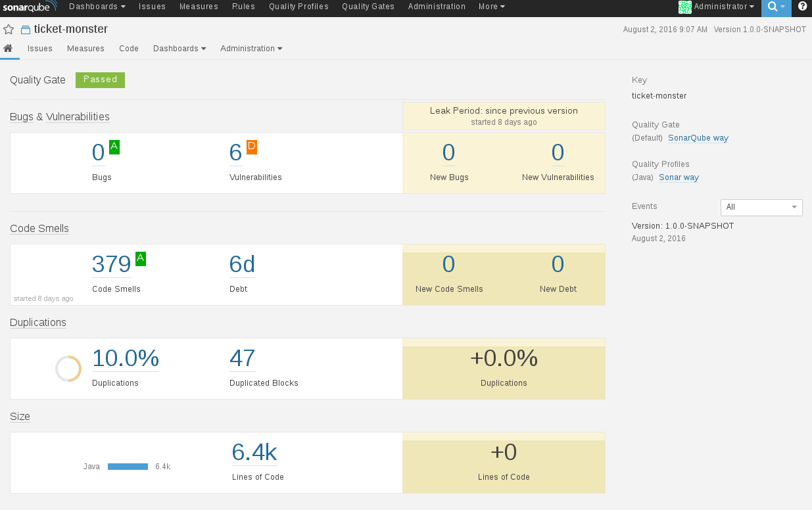Open project home icon tab

point(9,49)
